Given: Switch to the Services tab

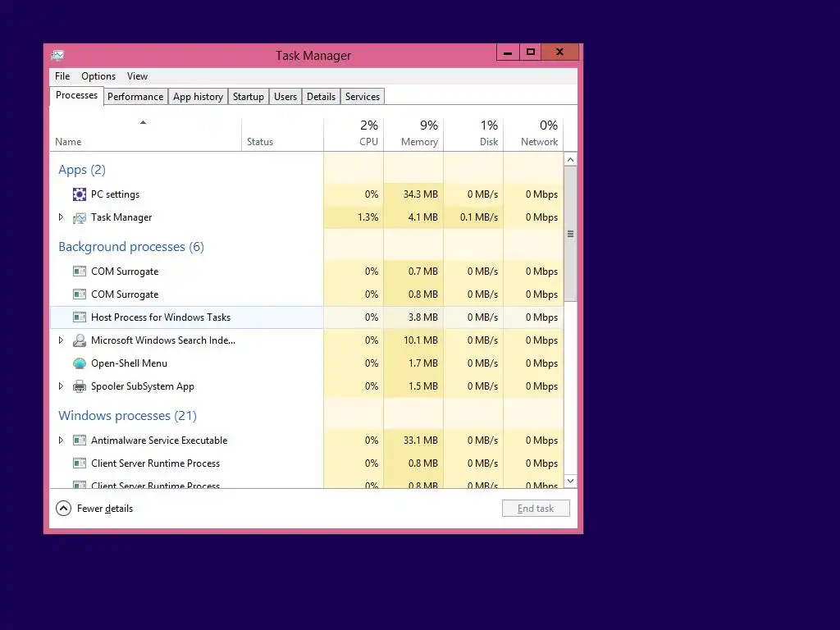Looking at the screenshot, I should [x=363, y=97].
